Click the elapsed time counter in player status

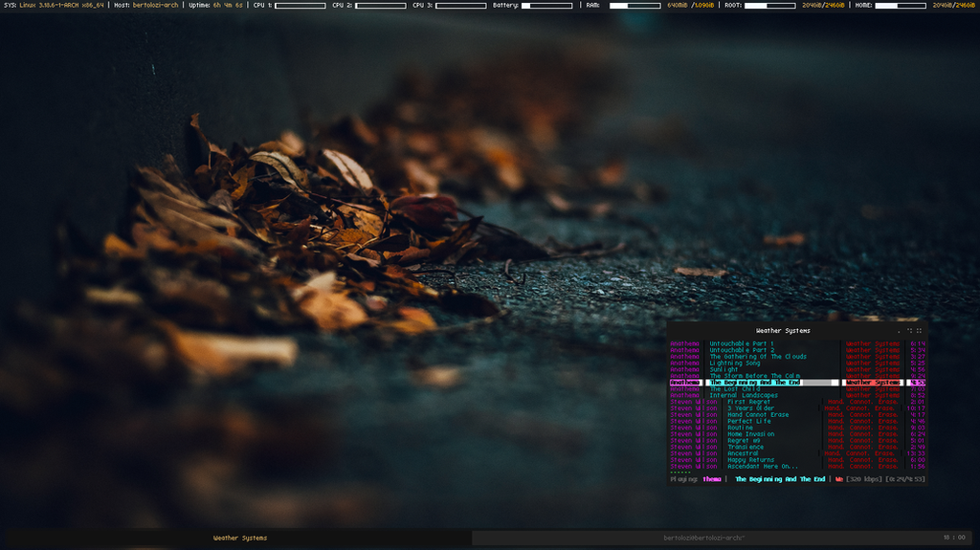coord(905,479)
